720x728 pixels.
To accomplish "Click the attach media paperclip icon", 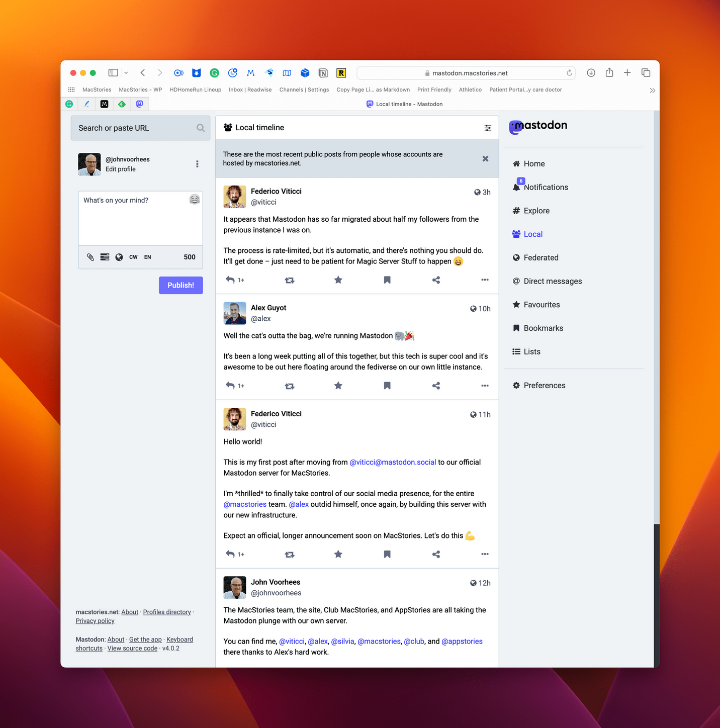I will (91, 257).
